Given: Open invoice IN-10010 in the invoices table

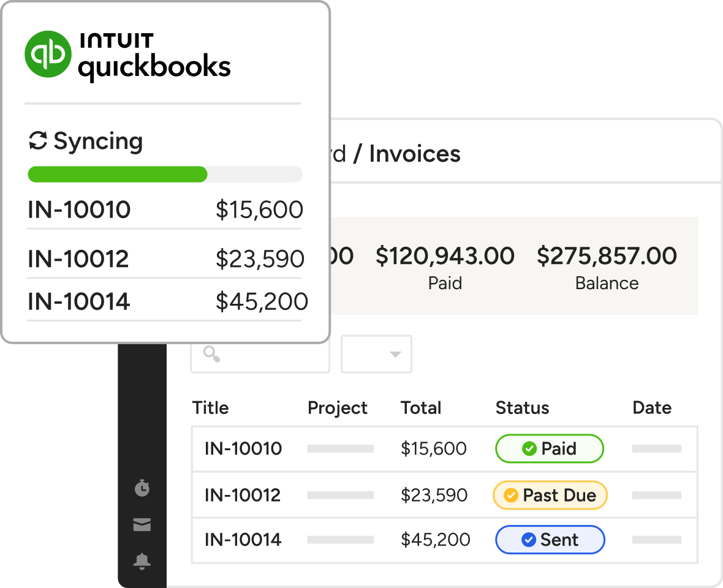Looking at the screenshot, I should coord(243,448).
